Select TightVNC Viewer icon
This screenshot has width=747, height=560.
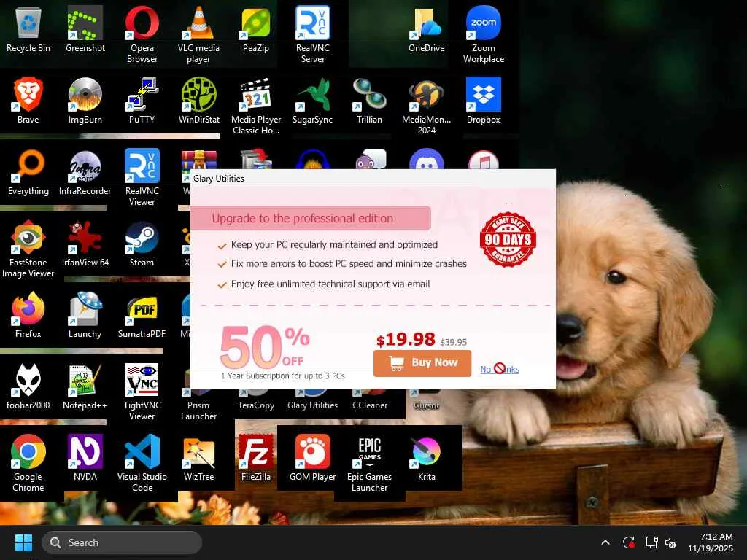pyautogui.click(x=142, y=391)
